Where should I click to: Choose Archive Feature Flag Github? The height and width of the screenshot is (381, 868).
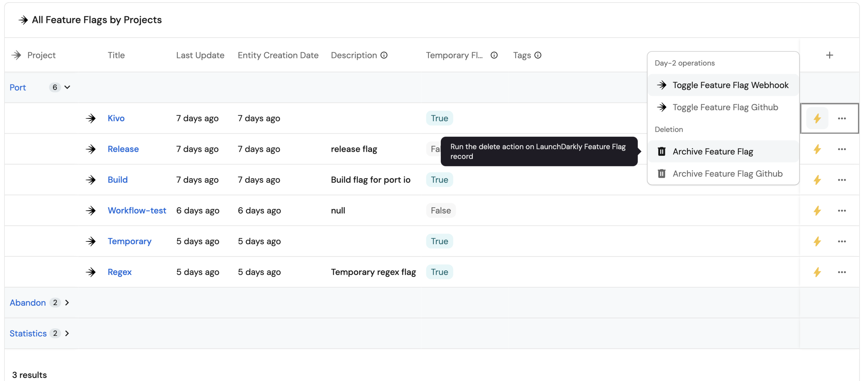727,174
